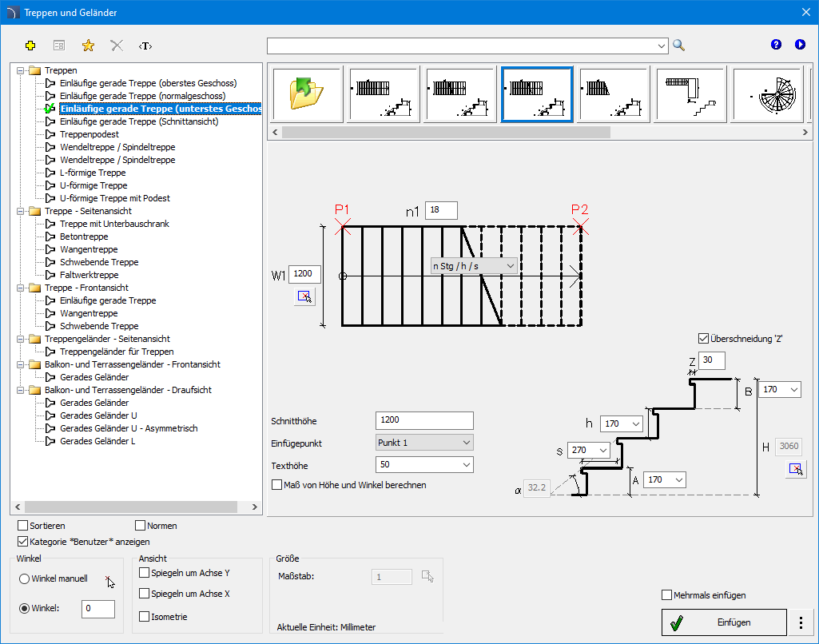Click the thumbnail strip horizontal scrollbar

446,132
